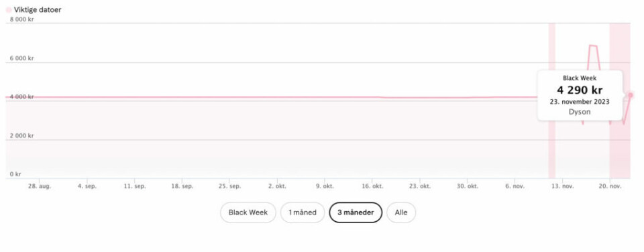
Task: Click the Dyson label in the tooltip
Action: pyautogui.click(x=580, y=112)
